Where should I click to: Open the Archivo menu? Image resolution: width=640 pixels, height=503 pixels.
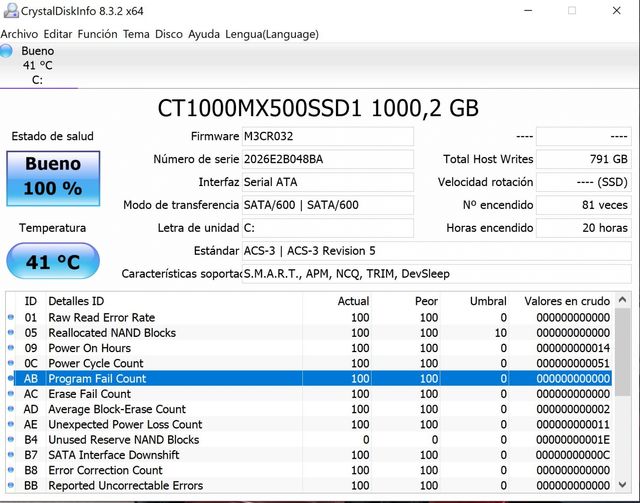tap(19, 34)
